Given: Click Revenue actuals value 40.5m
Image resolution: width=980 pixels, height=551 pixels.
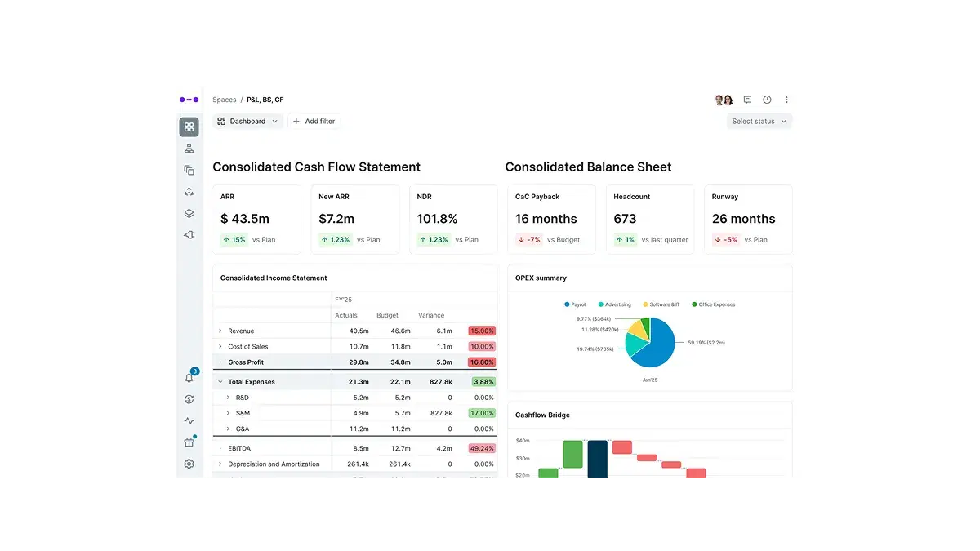Looking at the screenshot, I should (359, 331).
